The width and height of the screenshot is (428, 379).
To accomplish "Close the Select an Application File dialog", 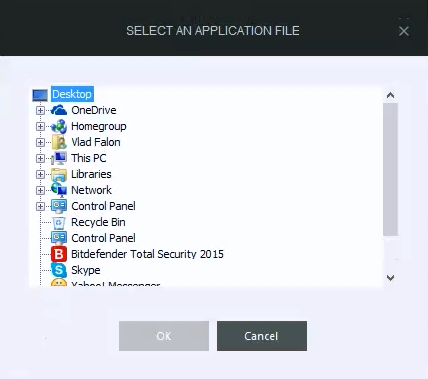I will pyautogui.click(x=404, y=31).
